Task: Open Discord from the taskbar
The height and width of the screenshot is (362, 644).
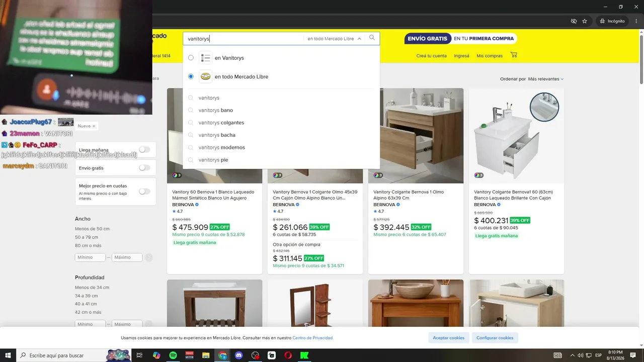Action: (x=239, y=355)
